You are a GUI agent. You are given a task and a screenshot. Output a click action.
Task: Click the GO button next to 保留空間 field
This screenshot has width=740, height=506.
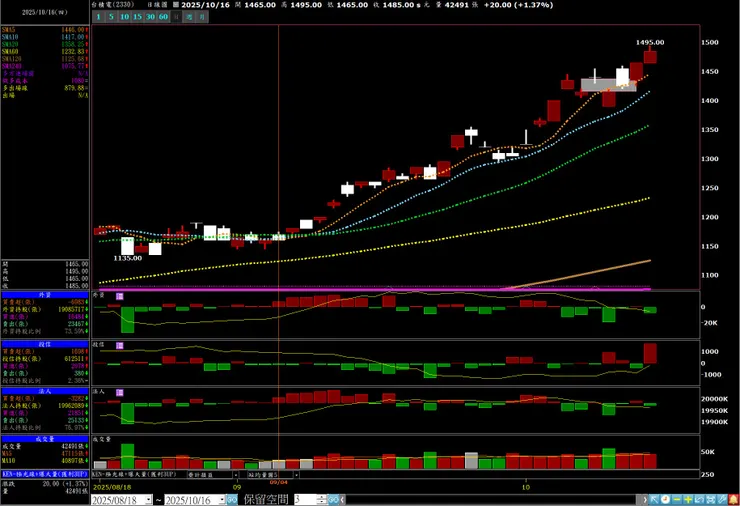(x=334, y=499)
